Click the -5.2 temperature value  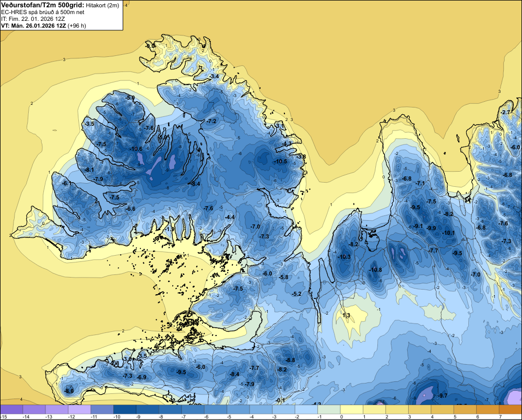296,294
